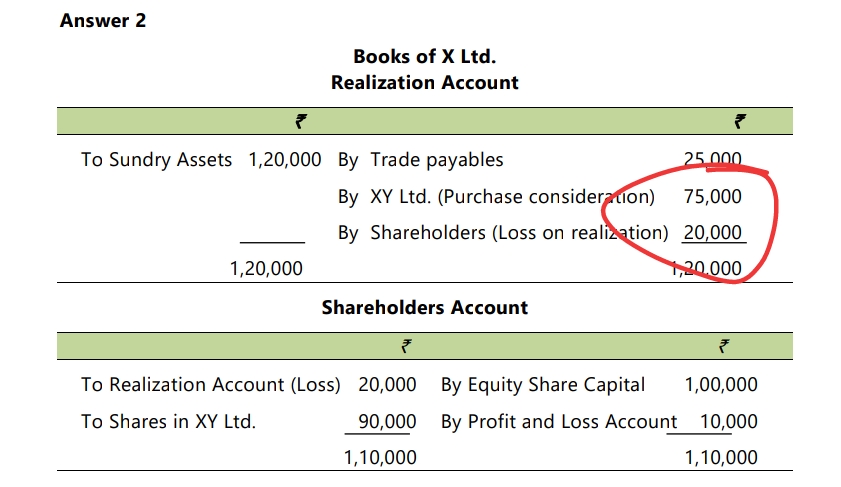Click the left rupee symbol in Shareholders Account header
The width and height of the screenshot is (841, 487).
tap(406, 348)
